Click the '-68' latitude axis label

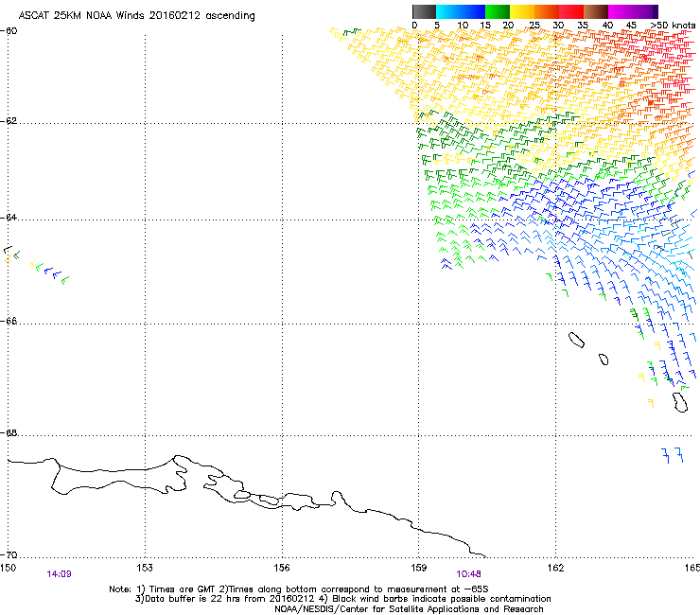(x=9, y=432)
